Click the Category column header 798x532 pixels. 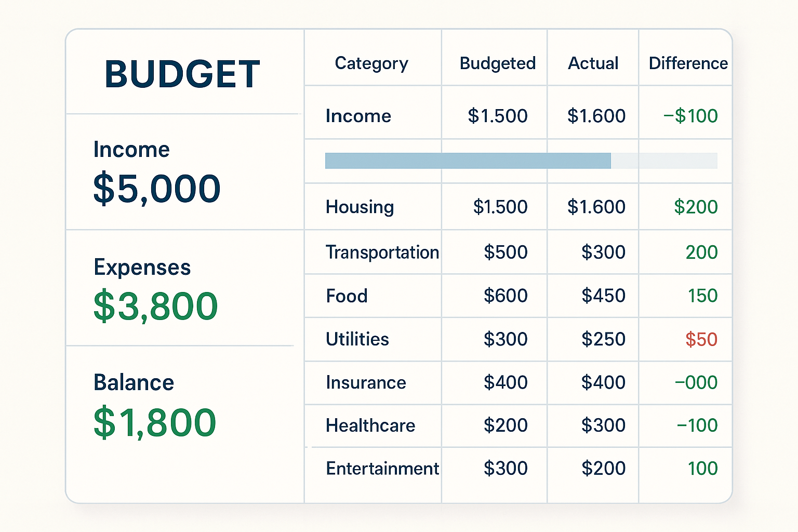371,63
